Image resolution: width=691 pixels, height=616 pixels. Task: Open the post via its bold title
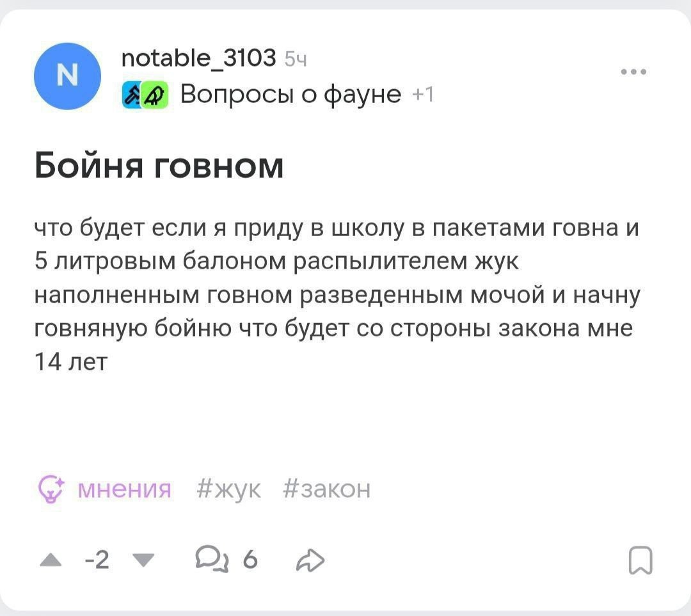(159, 166)
